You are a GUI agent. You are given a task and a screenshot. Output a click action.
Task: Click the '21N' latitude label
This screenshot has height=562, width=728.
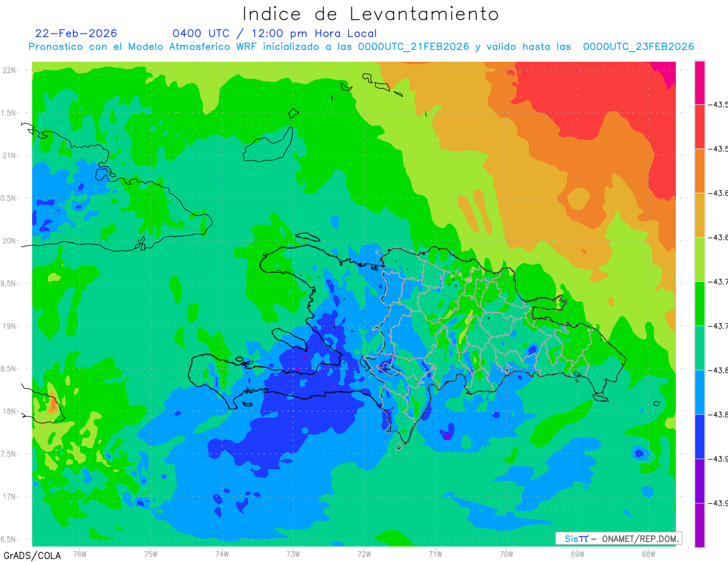coord(9,155)
